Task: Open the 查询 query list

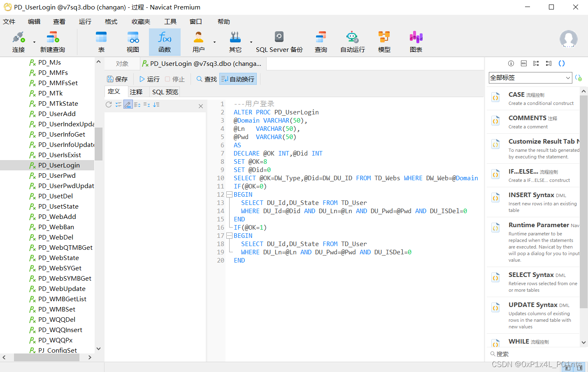Action: 321,42
